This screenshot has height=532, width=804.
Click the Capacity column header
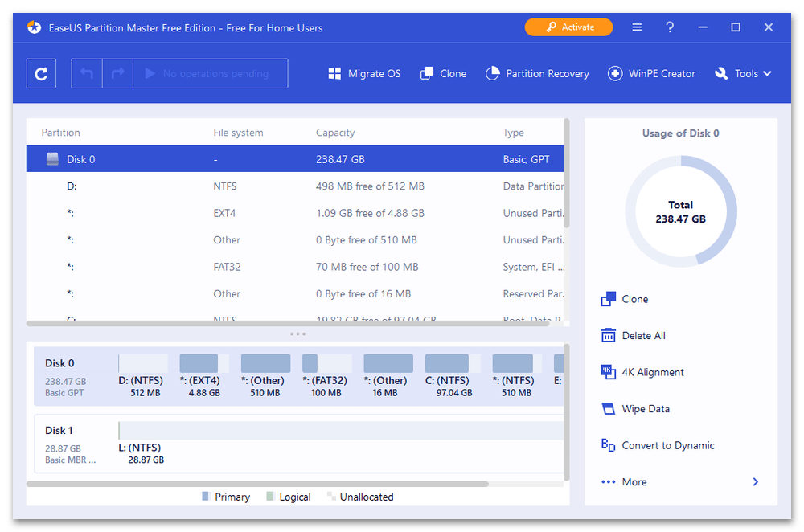(x=335, y=133)
